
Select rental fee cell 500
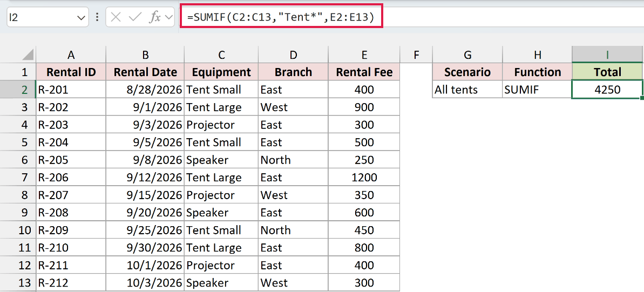[x=364, y=142]
